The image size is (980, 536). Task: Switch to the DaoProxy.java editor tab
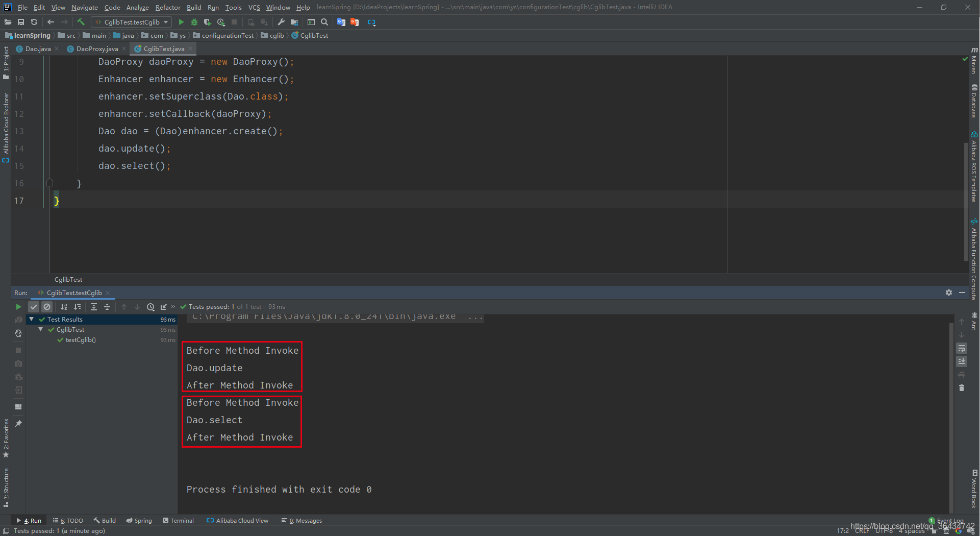click(x=97, y=49)
